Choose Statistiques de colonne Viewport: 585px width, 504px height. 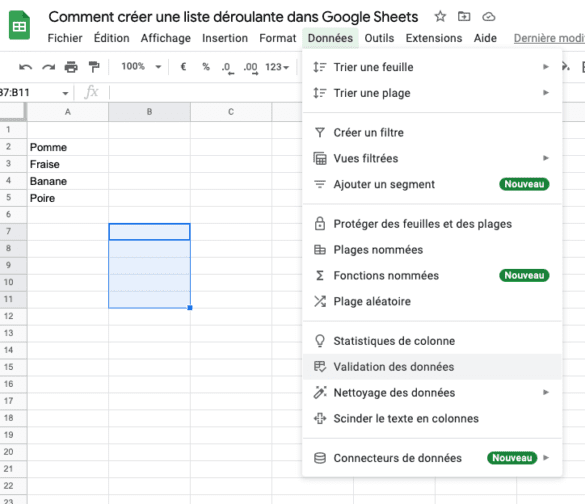pyautogui.click(x=432, y=341)
